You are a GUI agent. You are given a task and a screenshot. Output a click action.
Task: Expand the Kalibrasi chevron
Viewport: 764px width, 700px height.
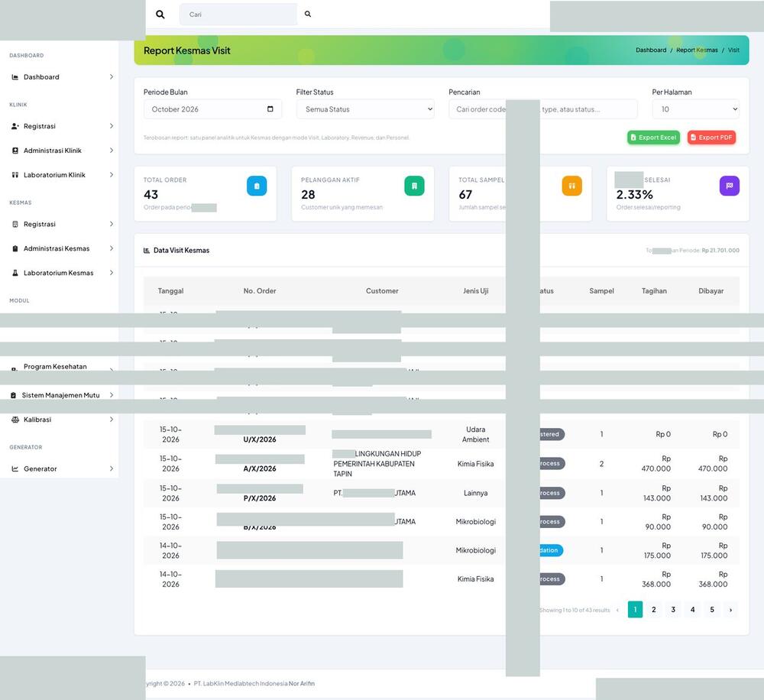[x=112, y=420]
